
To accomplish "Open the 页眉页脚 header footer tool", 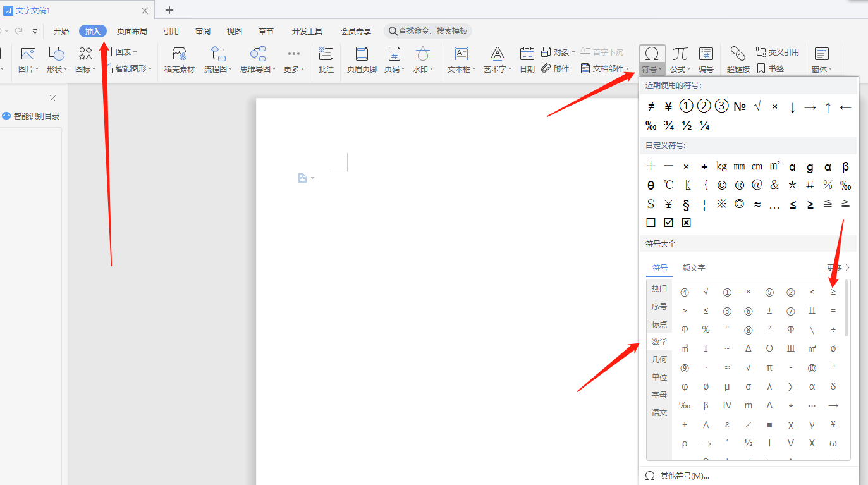I will (x=362, y=60).
